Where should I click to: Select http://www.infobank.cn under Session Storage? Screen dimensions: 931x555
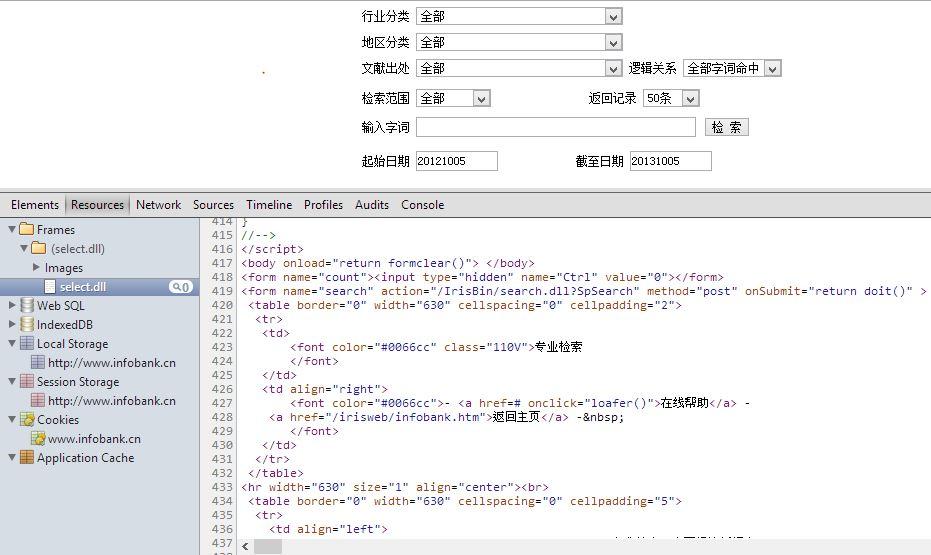pos(112,400)
